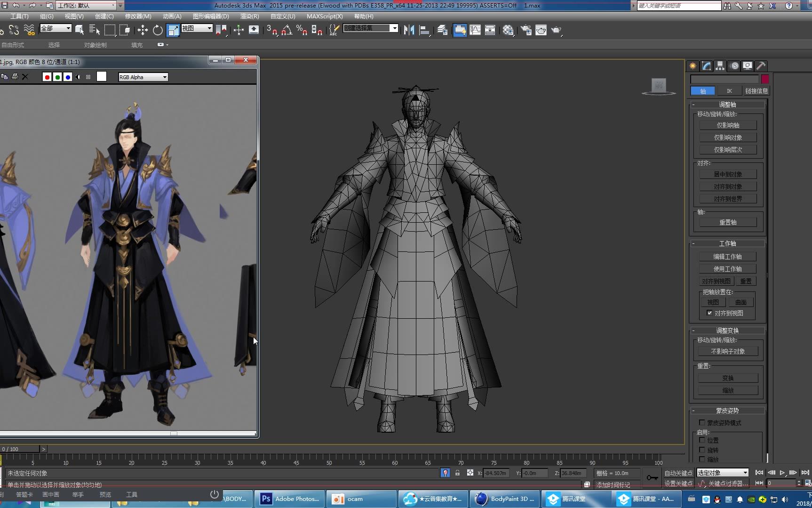
Task: Open the 视图 reference coordinate dropdown
Action: coord(197,28)
